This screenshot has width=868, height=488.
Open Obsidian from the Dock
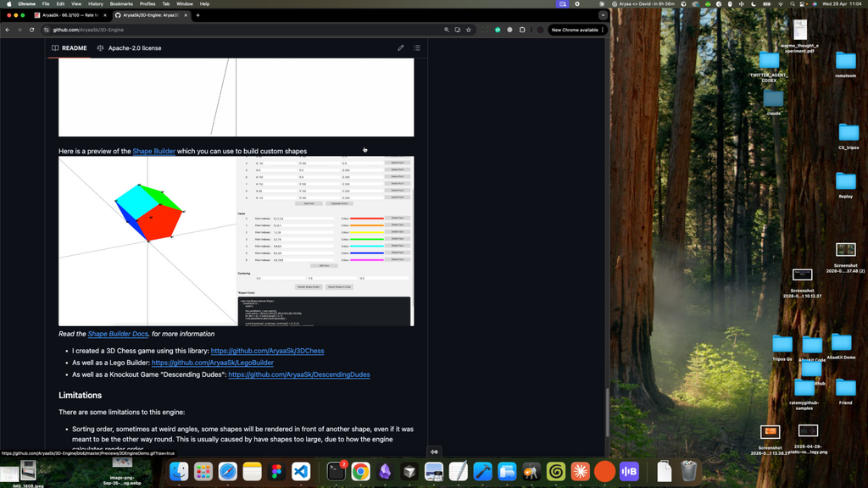click(x=385, y=471)
